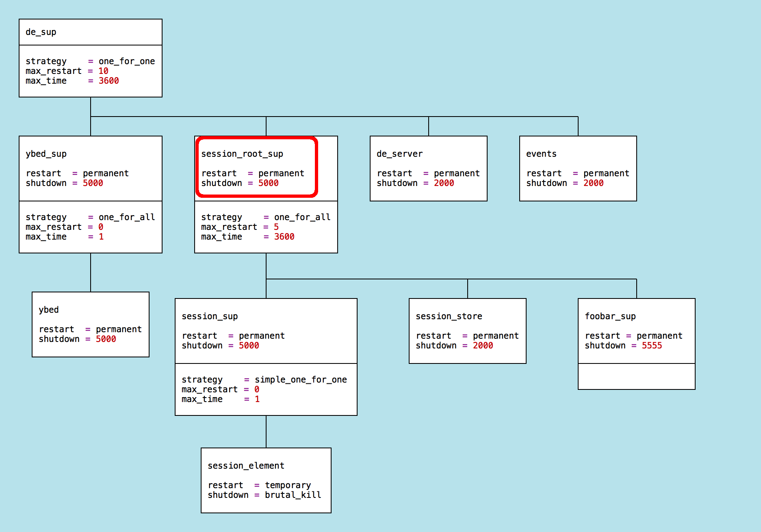Click the permanent restart value in session_root_sup
761x532 pixels.
coord(282,173)
